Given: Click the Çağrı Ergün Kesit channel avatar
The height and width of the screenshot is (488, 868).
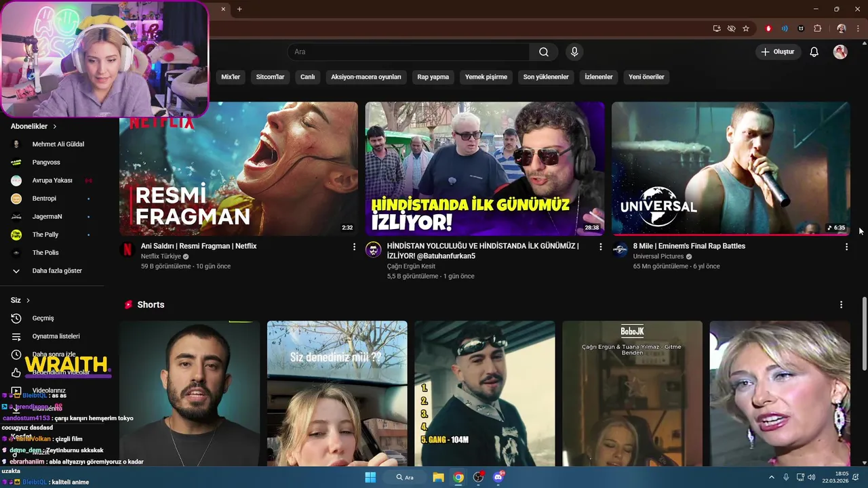Looking at the screenshot, I should (374, 249).
